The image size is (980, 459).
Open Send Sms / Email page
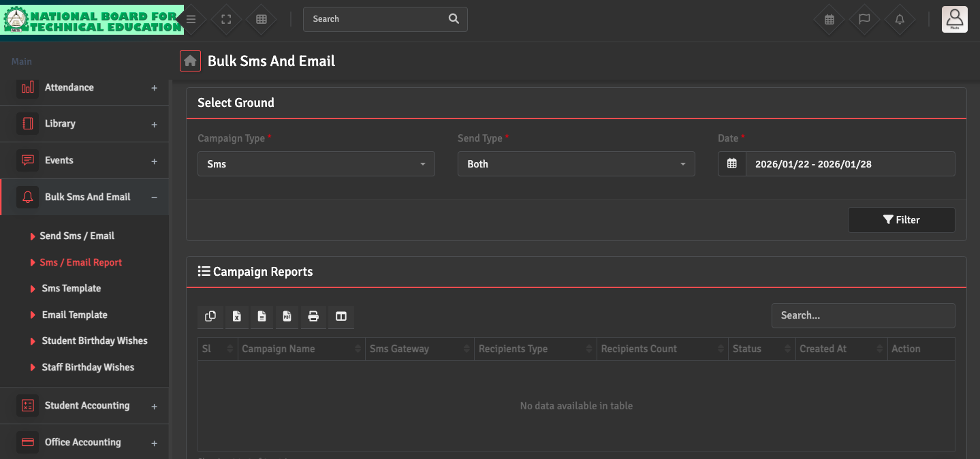pyautogui.click(x=77, y=236)
